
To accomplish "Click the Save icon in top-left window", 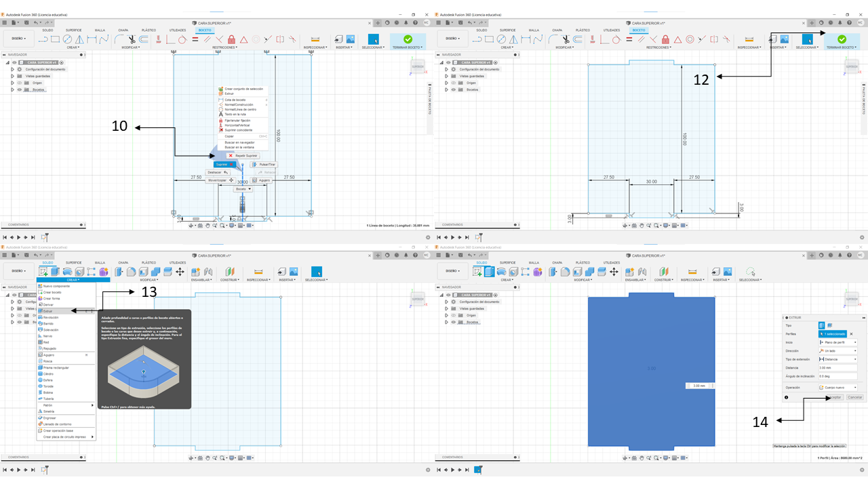I will point(27,22).
